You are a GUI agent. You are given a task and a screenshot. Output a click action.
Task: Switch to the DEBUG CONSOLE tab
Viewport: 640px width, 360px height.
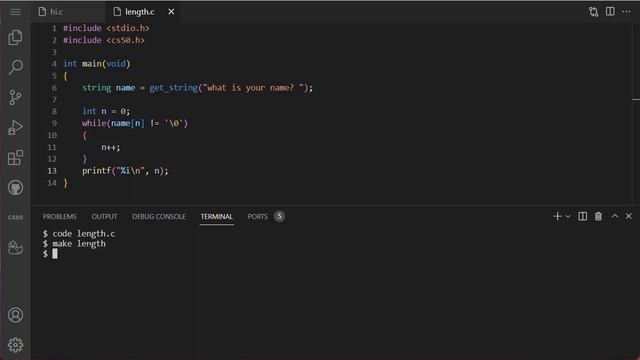[159, 216]
